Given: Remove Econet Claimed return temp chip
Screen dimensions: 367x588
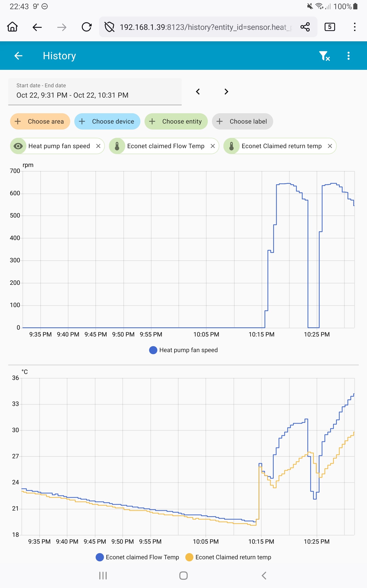Looking at the screenshot, I should tap(330, 146).
